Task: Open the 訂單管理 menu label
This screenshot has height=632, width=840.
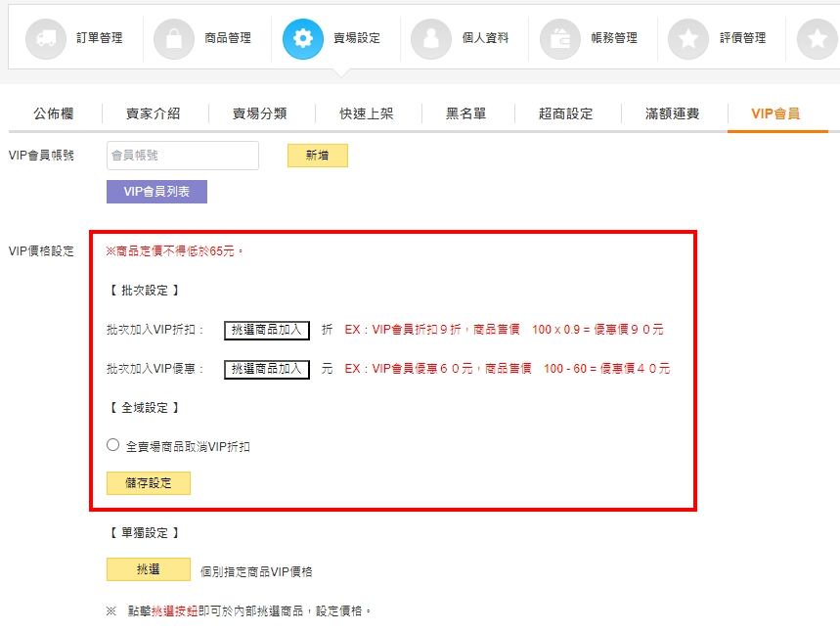Action: coord(100,38)
